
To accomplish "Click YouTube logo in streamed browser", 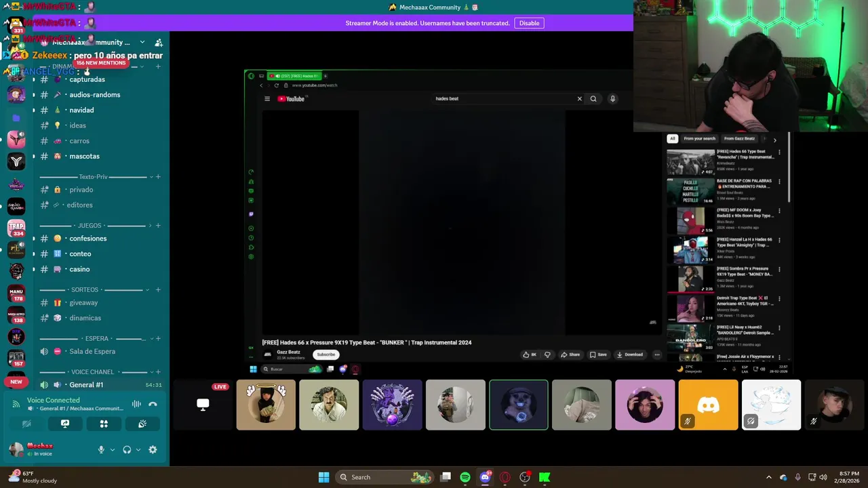I will click(291, 99).
